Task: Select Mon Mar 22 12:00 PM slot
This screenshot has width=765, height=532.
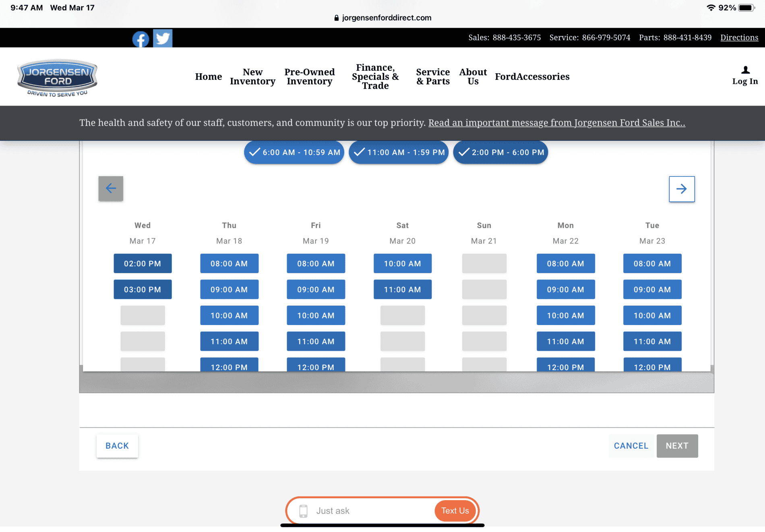Action: (x=566, y=365)
